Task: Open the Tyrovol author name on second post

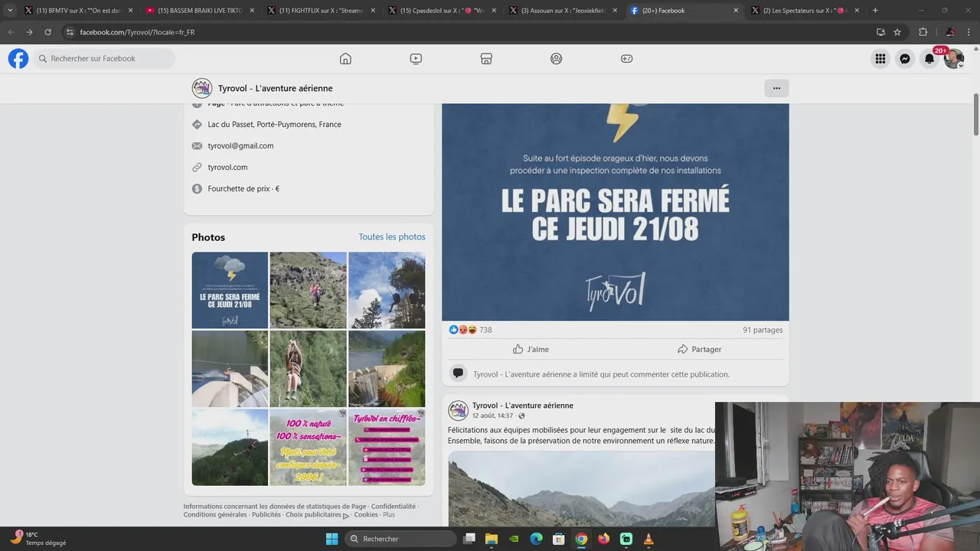Action: [522, 406]
